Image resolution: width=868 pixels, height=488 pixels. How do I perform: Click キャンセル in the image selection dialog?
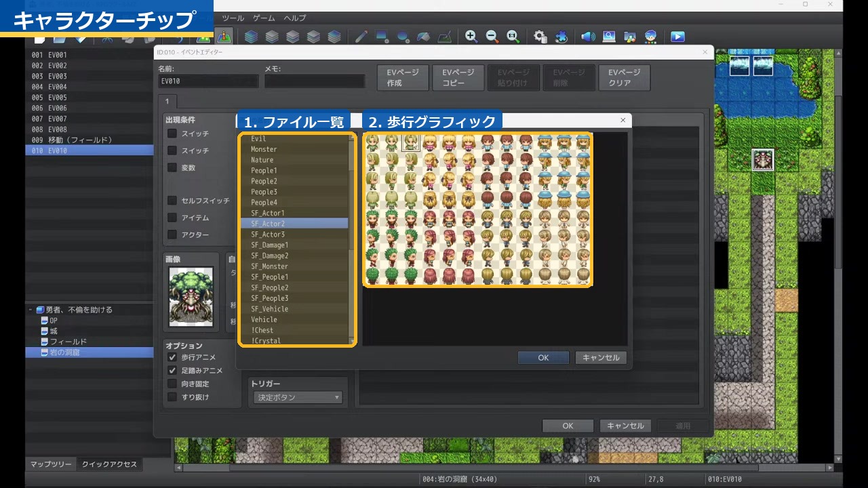pos(601,358)
